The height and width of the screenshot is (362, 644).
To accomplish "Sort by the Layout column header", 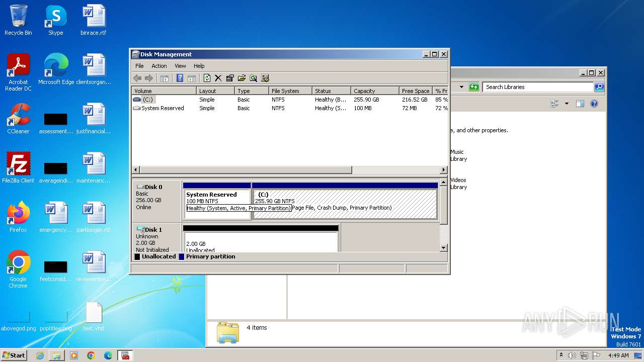I will pyautogui.click(x=215, y=91).
